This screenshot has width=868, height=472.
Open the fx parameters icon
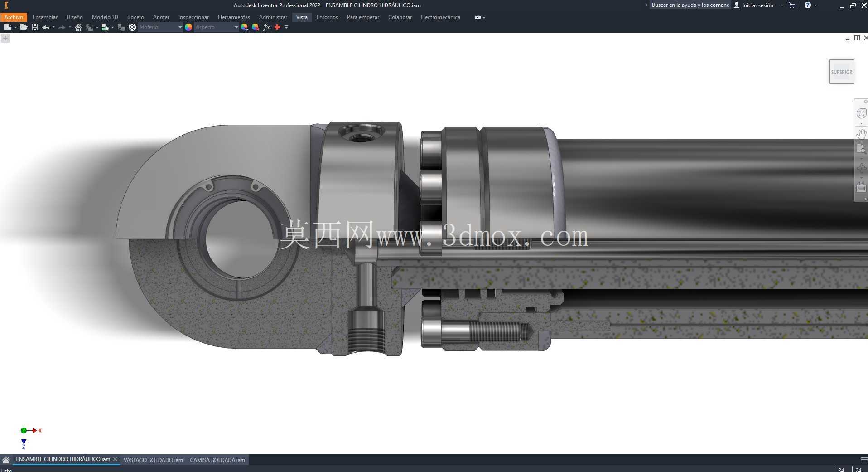point(266,27)
